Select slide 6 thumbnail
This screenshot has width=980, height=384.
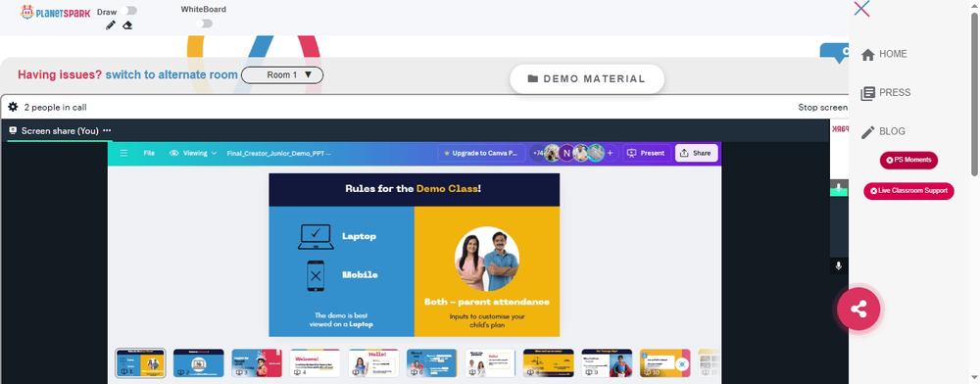(x=432, y=363)
